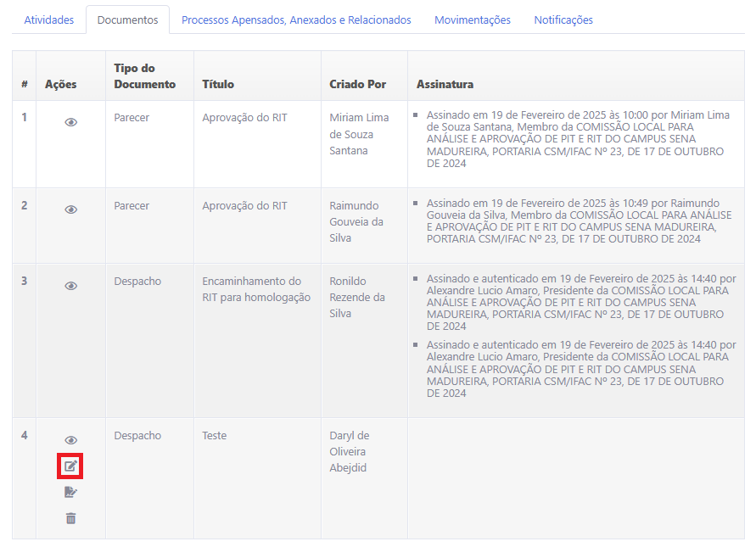
Task: Click the Teste title in row 4
Action: [x=214, y=435]
